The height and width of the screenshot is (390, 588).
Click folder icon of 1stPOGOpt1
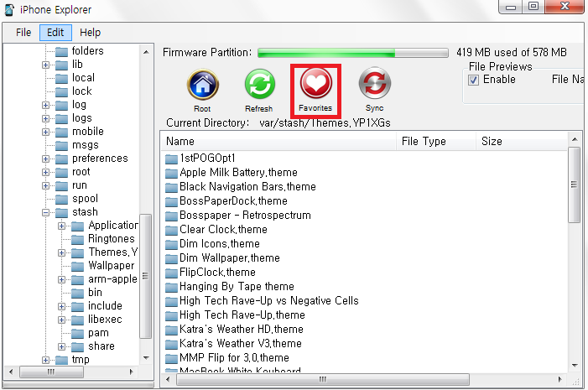pos(171,159)
